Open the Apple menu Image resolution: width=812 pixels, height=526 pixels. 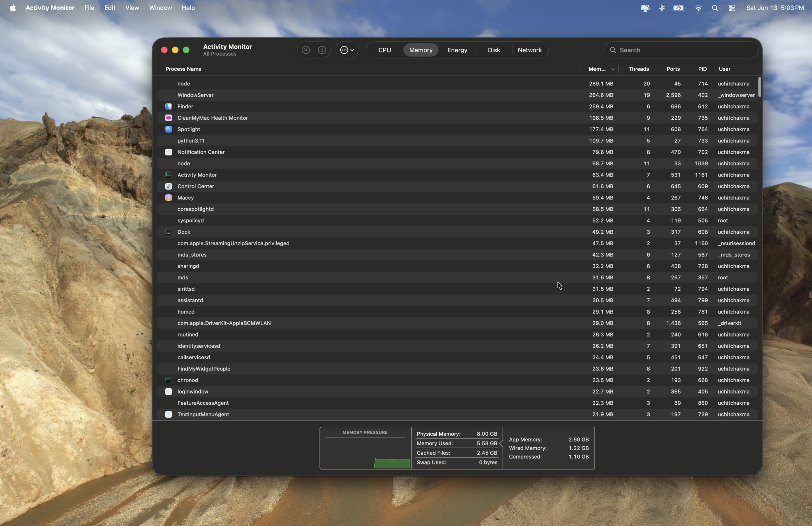coord(13,8)
